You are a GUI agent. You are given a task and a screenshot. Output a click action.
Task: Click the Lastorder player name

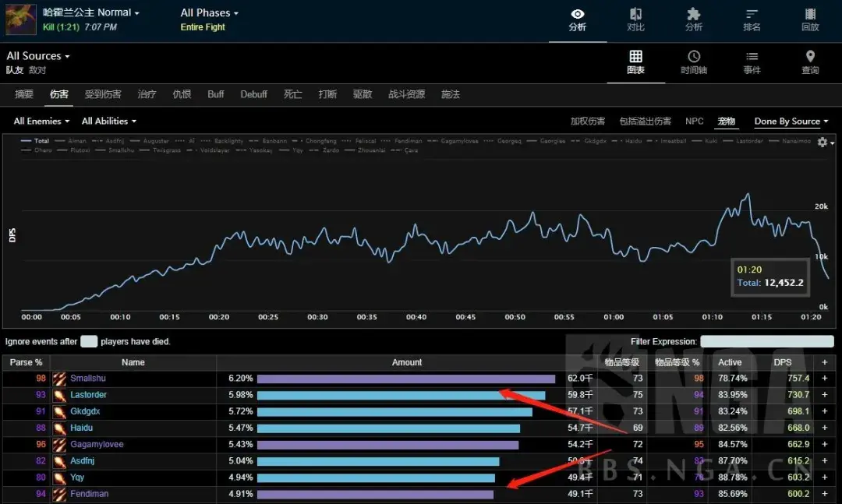pos(88,395)
